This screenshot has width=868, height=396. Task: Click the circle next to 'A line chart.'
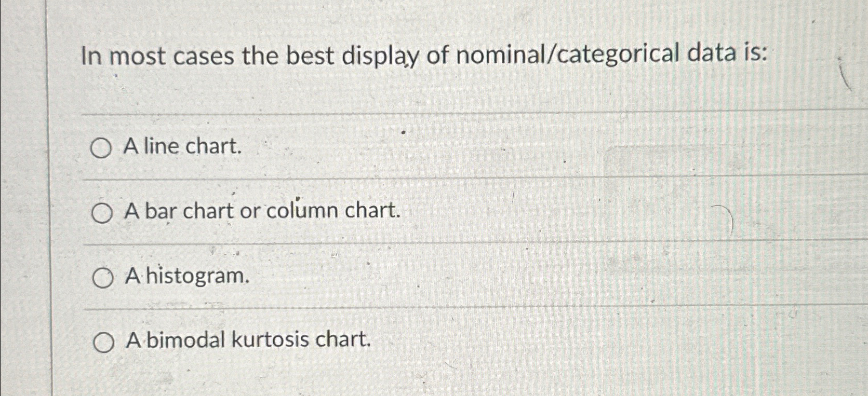(102, 148)
